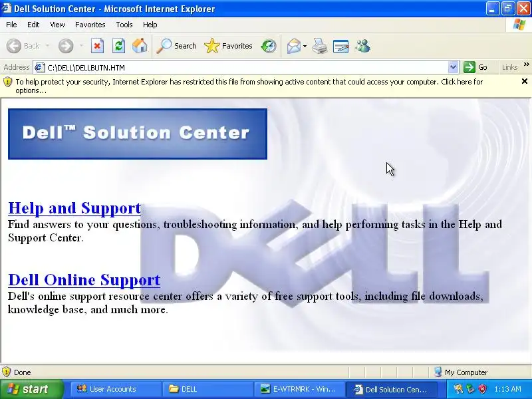The width and height of the screenshot is (532, 399).
Task: Click the Edit page icon
Action: point(341,46)
